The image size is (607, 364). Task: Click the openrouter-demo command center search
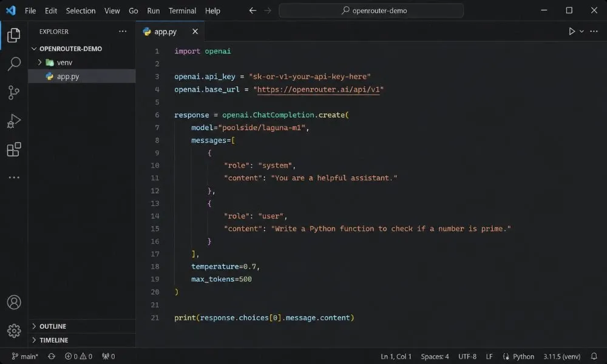pyautogui.click(x=371, y=10)
